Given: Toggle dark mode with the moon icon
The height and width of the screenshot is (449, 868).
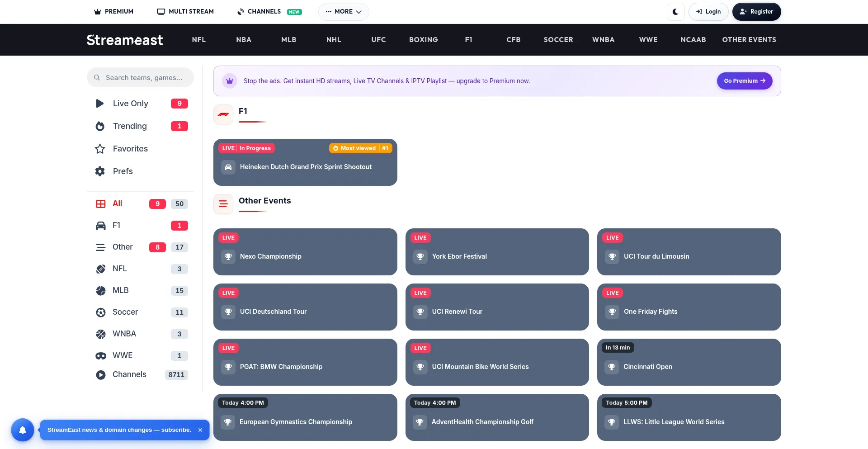Looking at the screenshot, I should 675,12.
